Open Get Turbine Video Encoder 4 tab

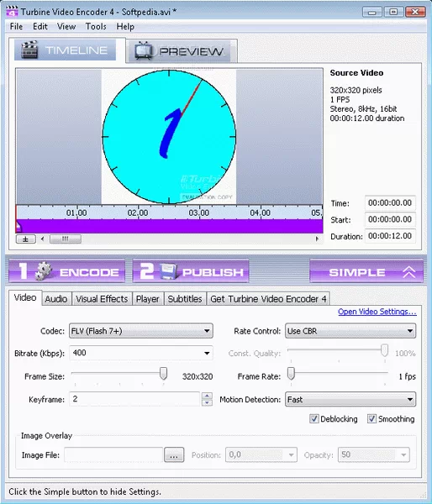click(x=268, y=299)
